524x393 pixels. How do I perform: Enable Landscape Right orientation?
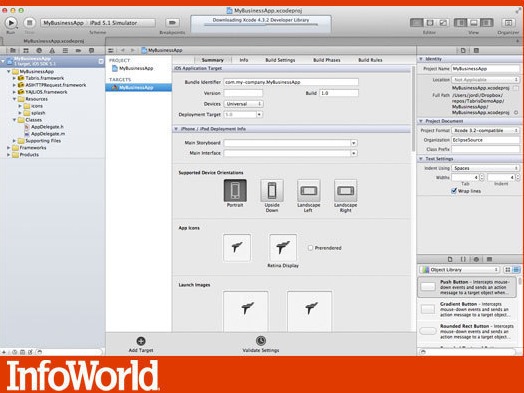coord(346,190)
